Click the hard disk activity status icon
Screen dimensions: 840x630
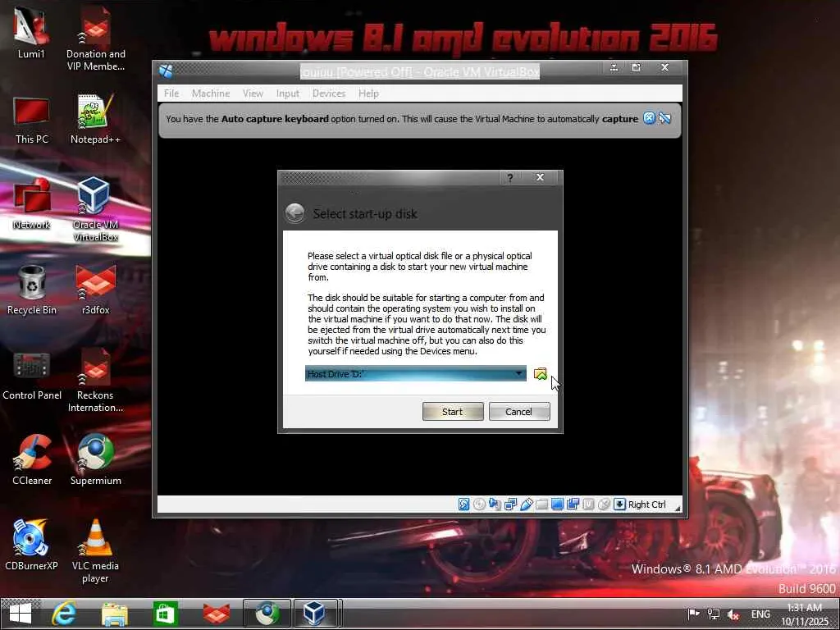(464, 504)
